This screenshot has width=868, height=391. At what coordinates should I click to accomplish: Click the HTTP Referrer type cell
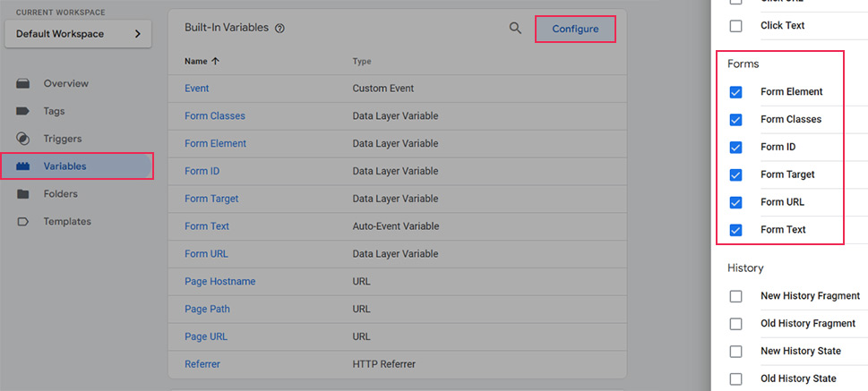pyautogui.click(x=383, y=364)
